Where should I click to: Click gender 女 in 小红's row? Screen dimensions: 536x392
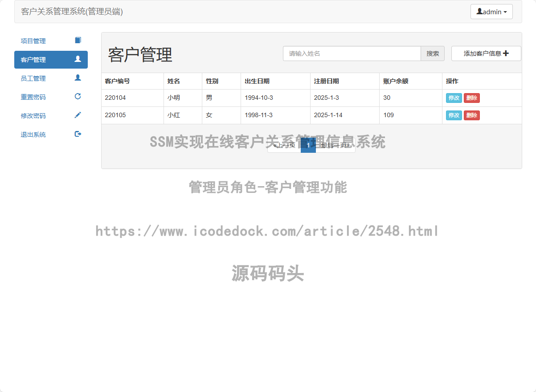(x=209, y=115)
